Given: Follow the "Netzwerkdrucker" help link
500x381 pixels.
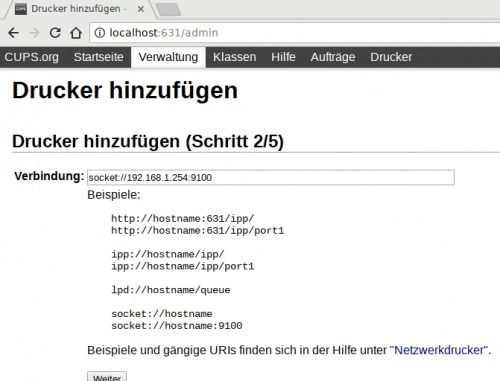Looking at the screenshot, I should [x=439, y=350].
